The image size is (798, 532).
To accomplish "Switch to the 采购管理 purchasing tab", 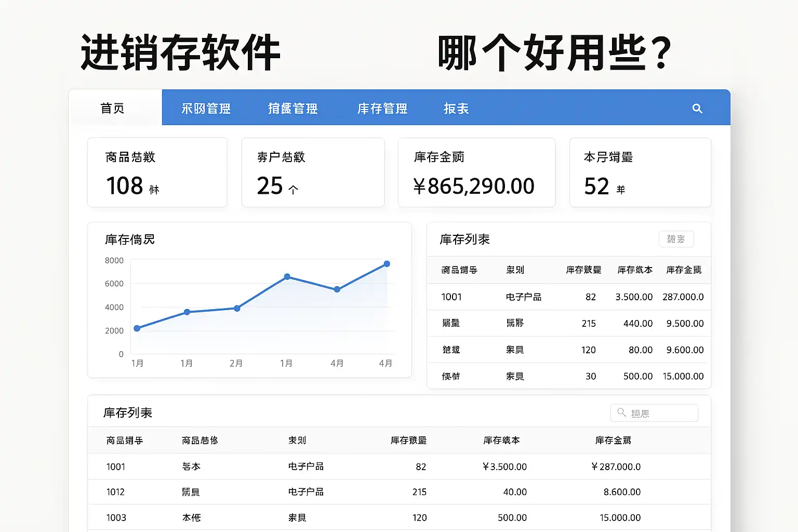I will pos(206,108).
